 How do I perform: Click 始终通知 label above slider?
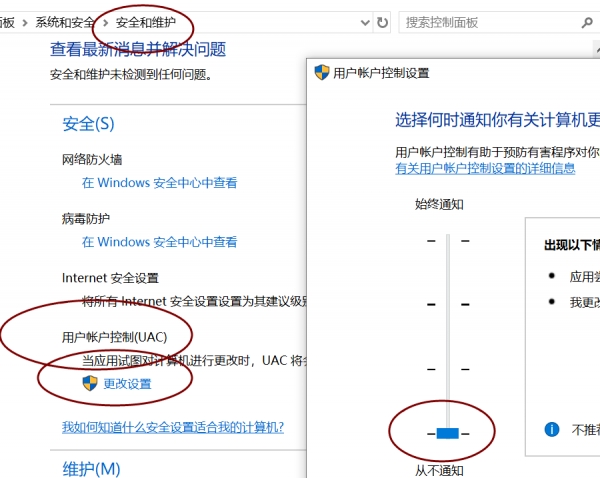[x=439, y=204]
